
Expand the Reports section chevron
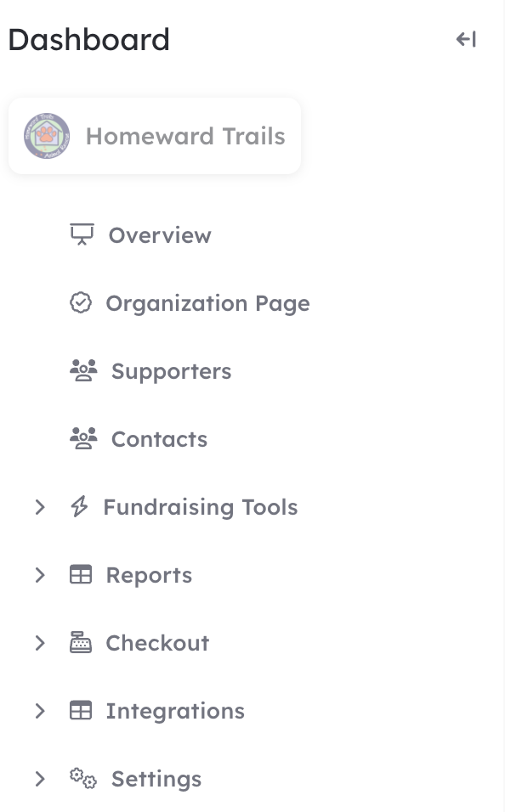point(40,575)
